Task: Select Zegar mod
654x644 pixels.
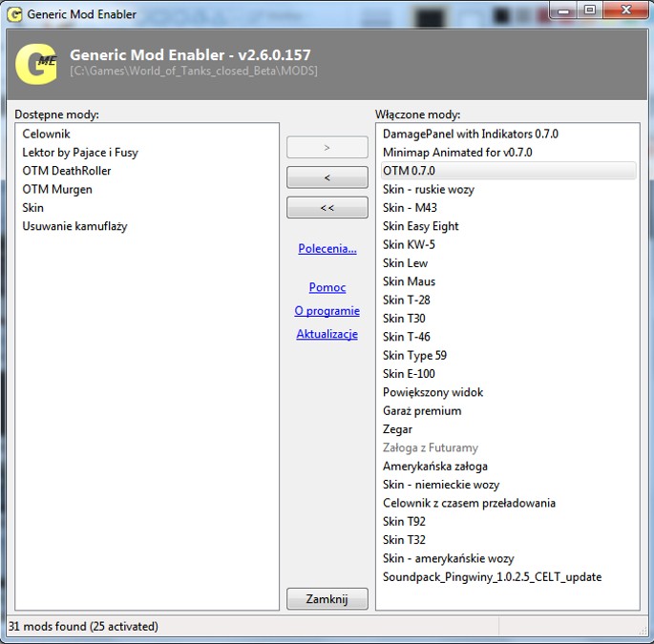Action: pos(397,429)
